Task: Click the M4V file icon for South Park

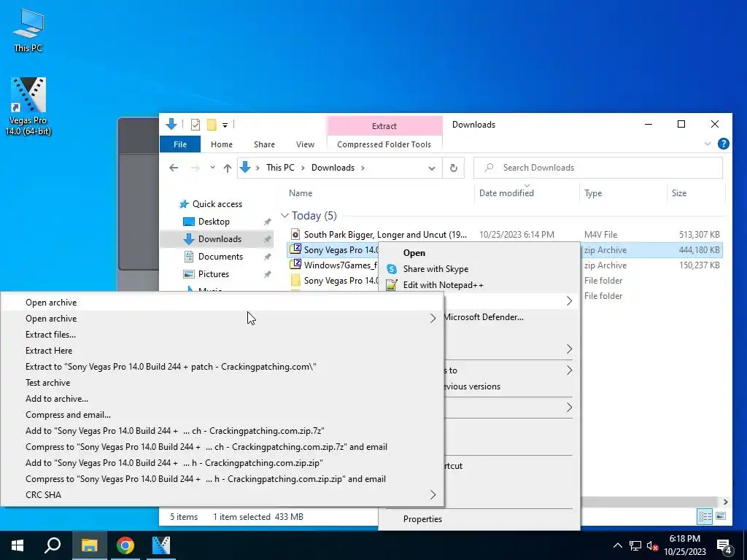Action: click(x=295, y=234)
